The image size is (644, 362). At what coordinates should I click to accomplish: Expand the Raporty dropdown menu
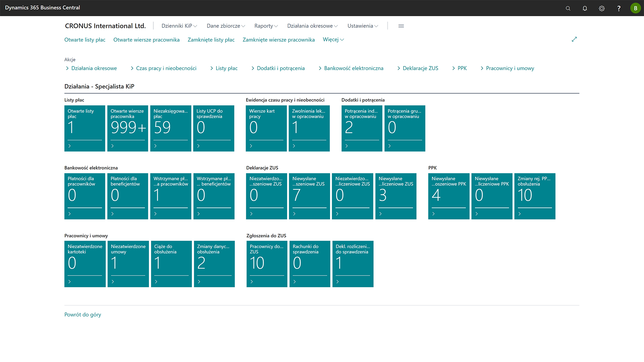coord(266,26)
